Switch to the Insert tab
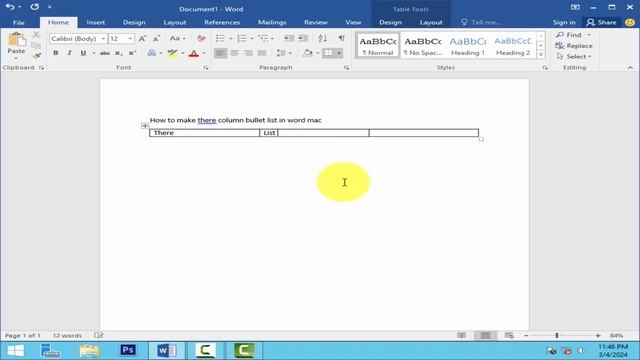Image resolution: width=640 pixels, height=360 pixels. 96,22
